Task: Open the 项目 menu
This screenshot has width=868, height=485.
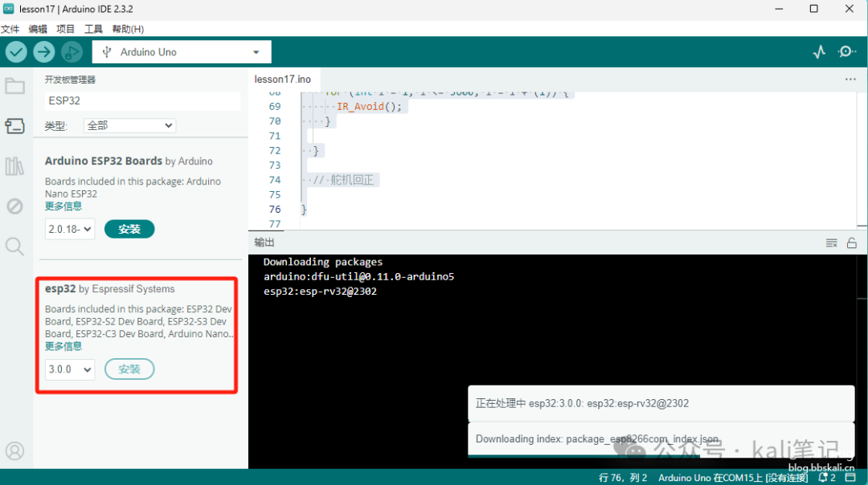Action: pyautogui.click(x=65, y=29)
